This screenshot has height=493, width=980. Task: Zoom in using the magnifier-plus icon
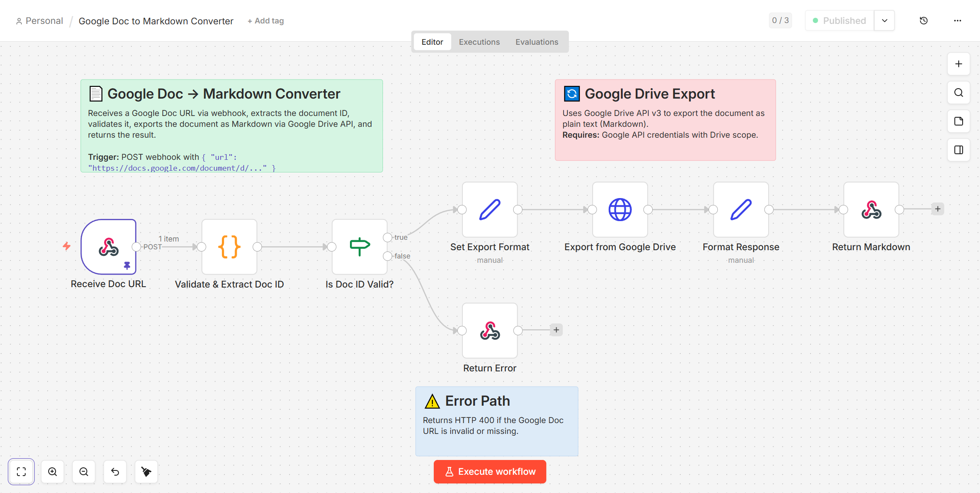pyautogui.click(x=53, y=471)
